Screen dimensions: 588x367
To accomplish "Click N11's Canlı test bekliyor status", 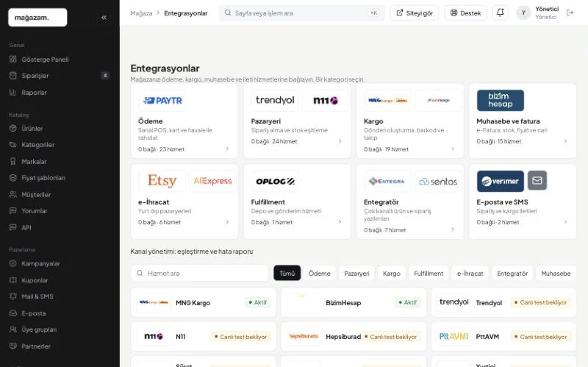I will point(240,337).
